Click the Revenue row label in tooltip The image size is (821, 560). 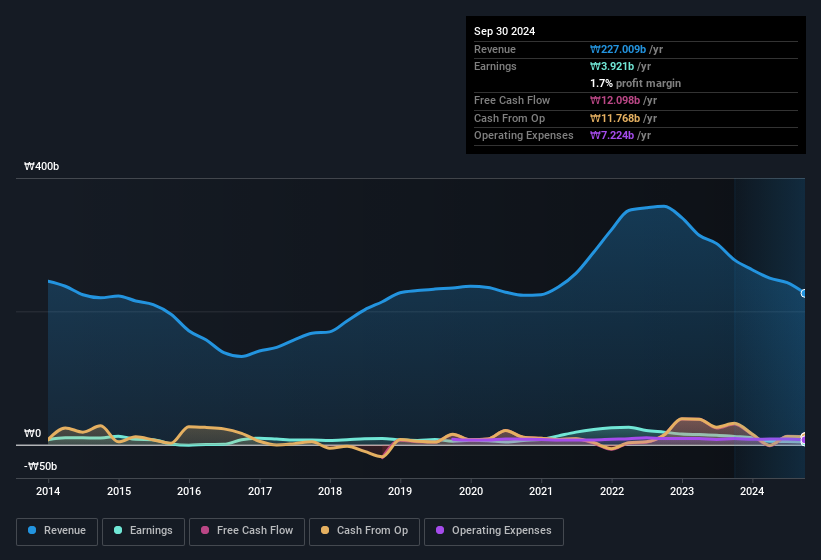pos(495,49)
